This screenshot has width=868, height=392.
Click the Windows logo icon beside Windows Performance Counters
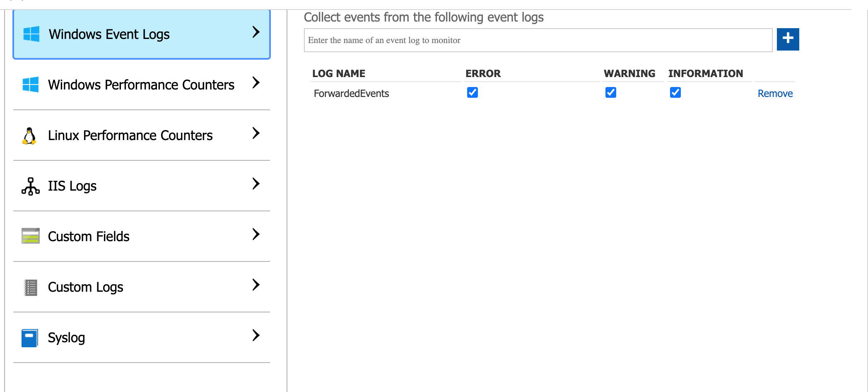point(31,85)
